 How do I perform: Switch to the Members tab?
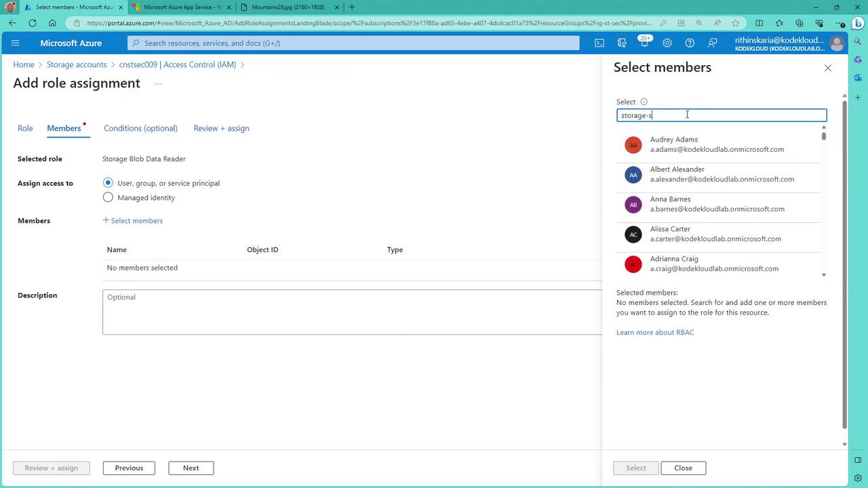point(64,128)
